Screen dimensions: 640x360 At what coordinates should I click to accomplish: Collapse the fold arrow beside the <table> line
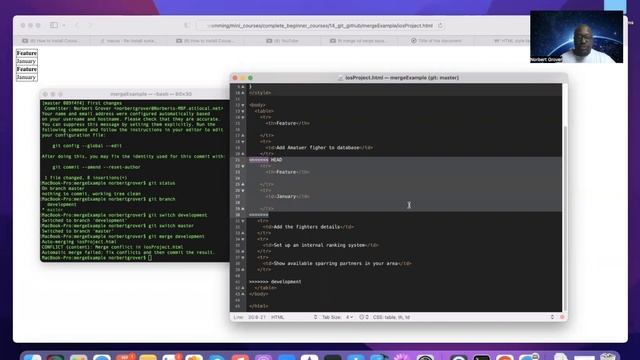243,111
